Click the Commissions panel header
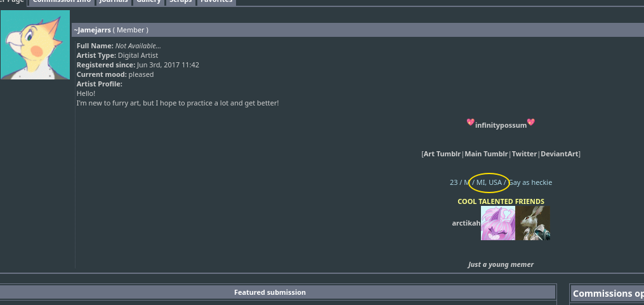 607,294
